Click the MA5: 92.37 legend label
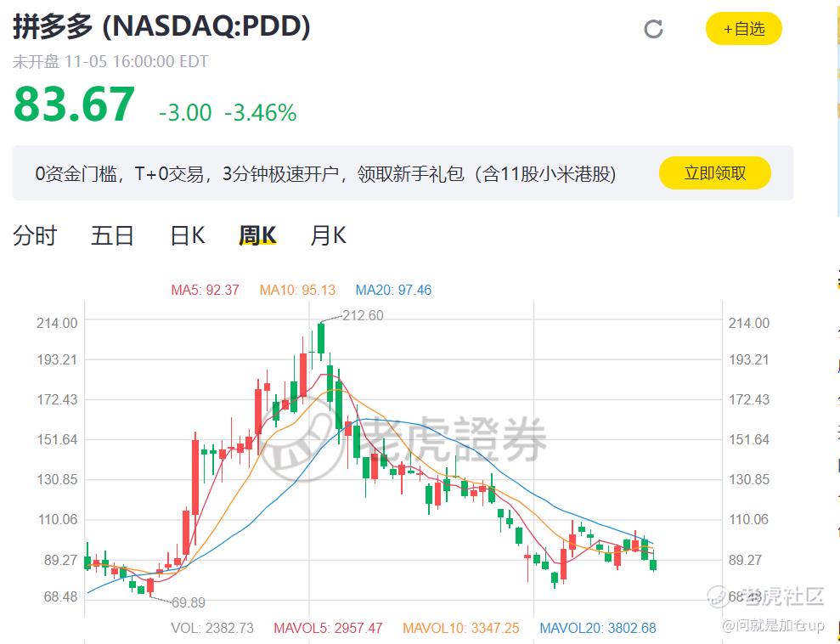This screenshot has height=644, width=840. pos(205,290)
